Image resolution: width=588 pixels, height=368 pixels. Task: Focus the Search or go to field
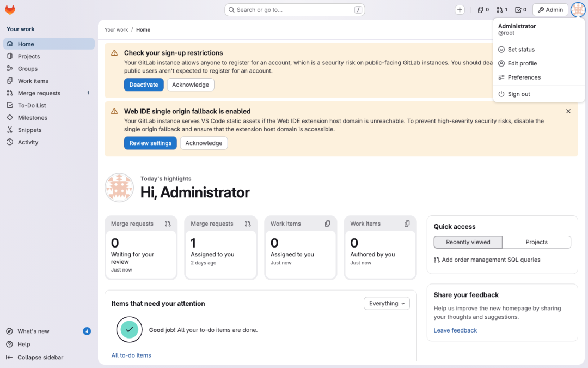[295, 10]
